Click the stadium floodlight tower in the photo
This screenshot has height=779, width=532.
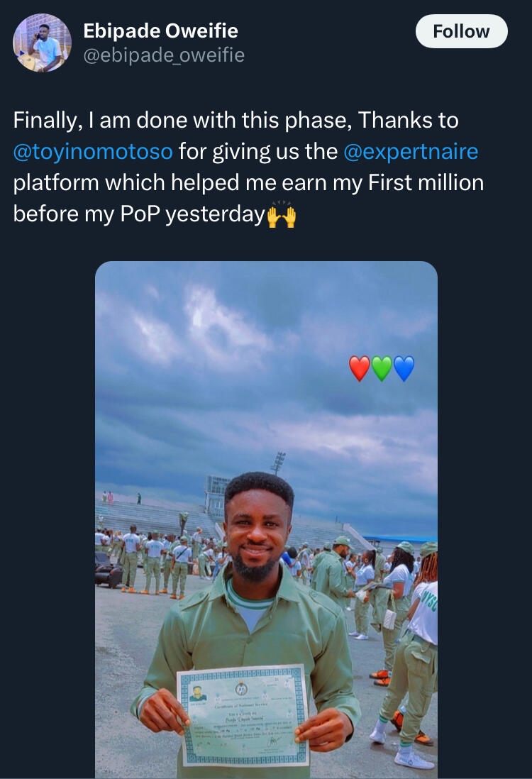coord(278,463)
